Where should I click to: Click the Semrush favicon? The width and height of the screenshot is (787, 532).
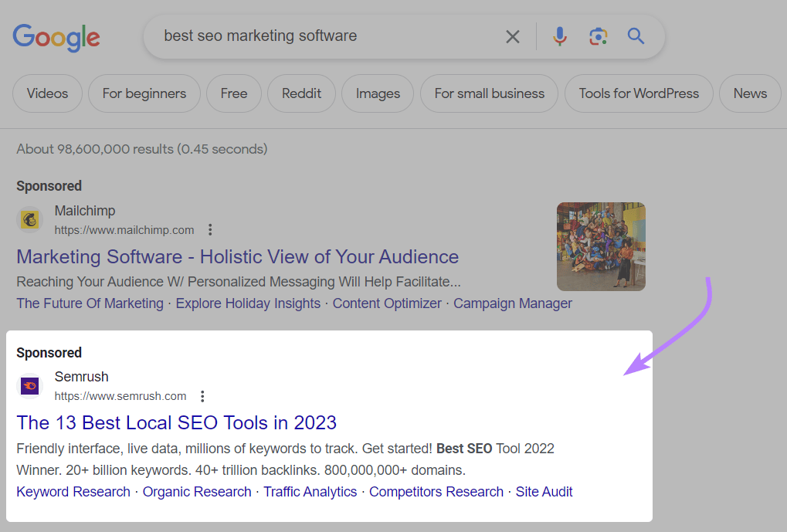[29, 385]
